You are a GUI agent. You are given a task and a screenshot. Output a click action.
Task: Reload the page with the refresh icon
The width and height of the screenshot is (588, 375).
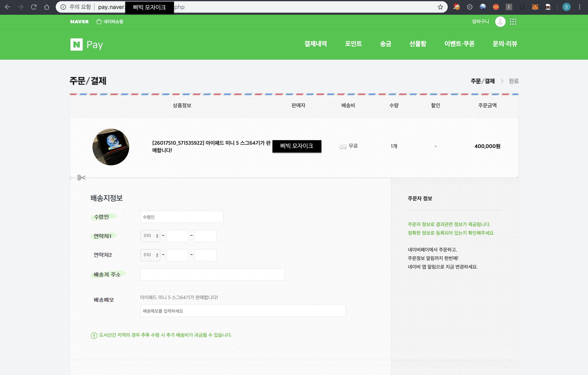tap(34, 7)
